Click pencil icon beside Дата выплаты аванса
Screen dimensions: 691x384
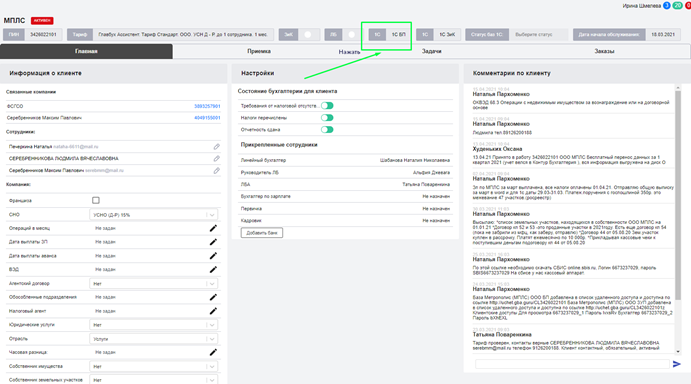coord(213,256)
